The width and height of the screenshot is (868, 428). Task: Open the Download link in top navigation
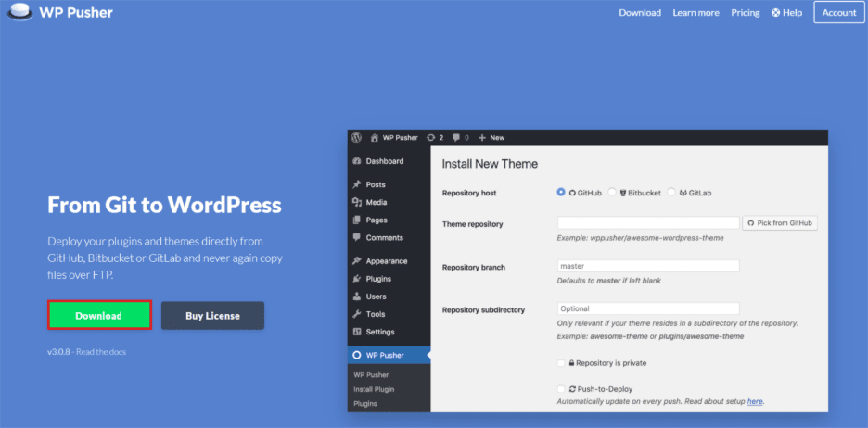[640, 13]
